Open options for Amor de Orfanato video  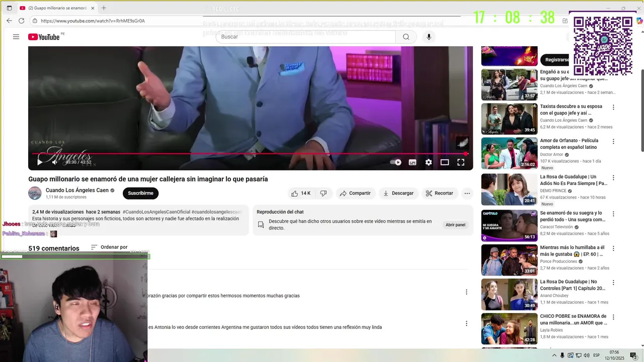[613, 141]
